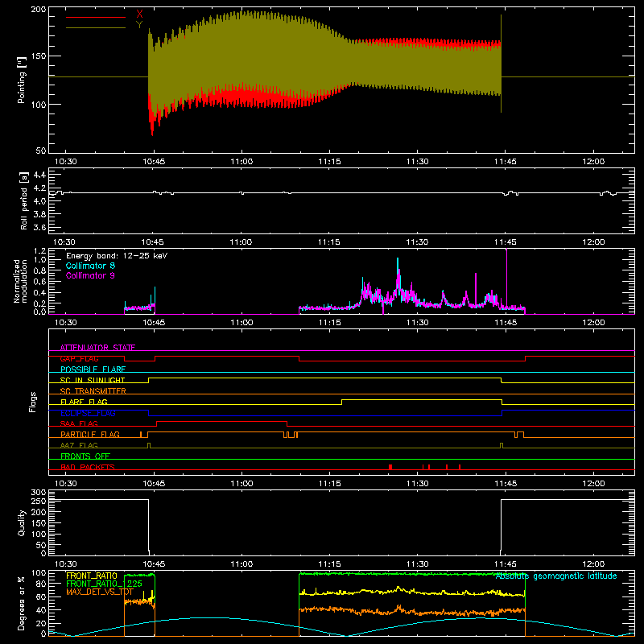The image size is (644, 644).
Task: Click the BAD_PACKETS label
Action: click(88, 467)
